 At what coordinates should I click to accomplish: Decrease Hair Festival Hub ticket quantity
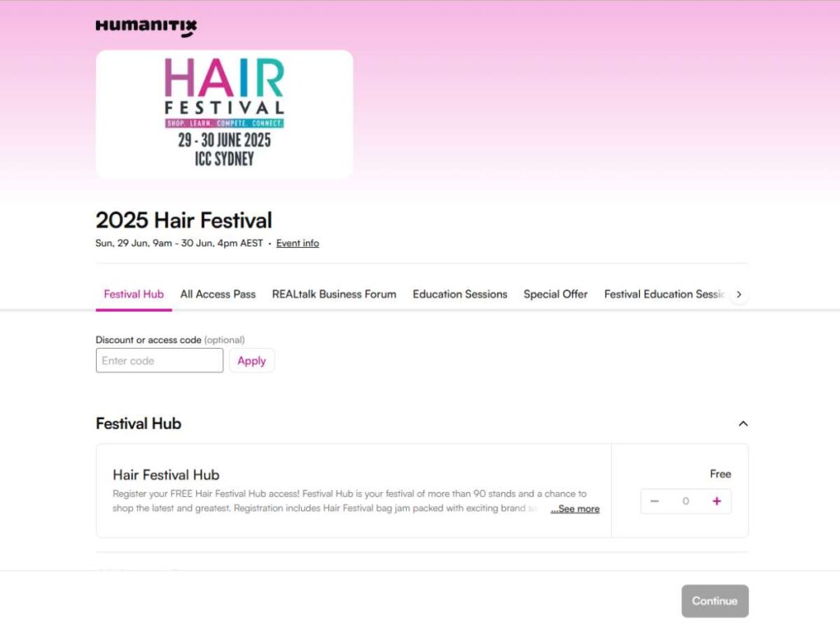(654, 501)
